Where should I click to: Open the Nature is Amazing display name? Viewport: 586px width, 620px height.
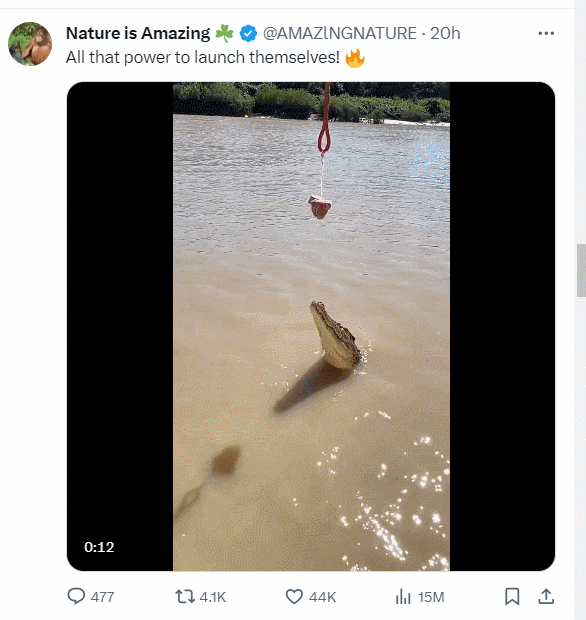[138, 33]
